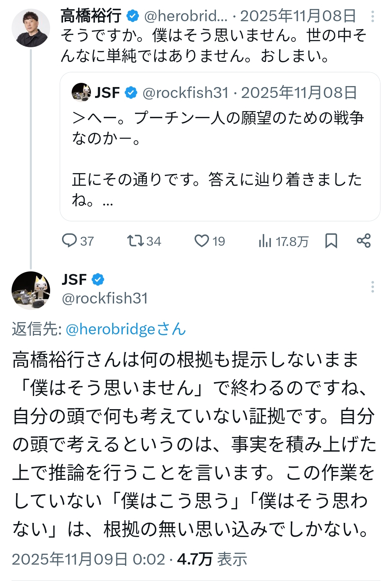Open JSF's Toro cat avatar in reply
The width and height of the screenshot is (392, 581).
31,290
